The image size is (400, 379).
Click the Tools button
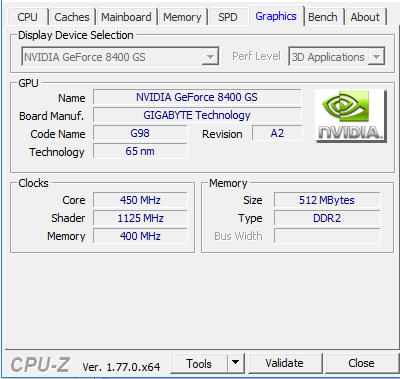[199, 363]
